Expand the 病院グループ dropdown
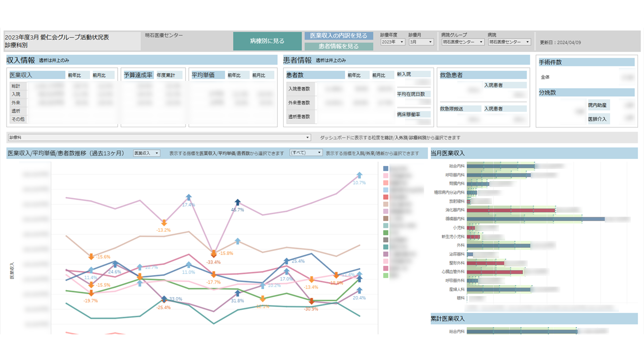Viewport: 644px width, 362px height. 462,42
